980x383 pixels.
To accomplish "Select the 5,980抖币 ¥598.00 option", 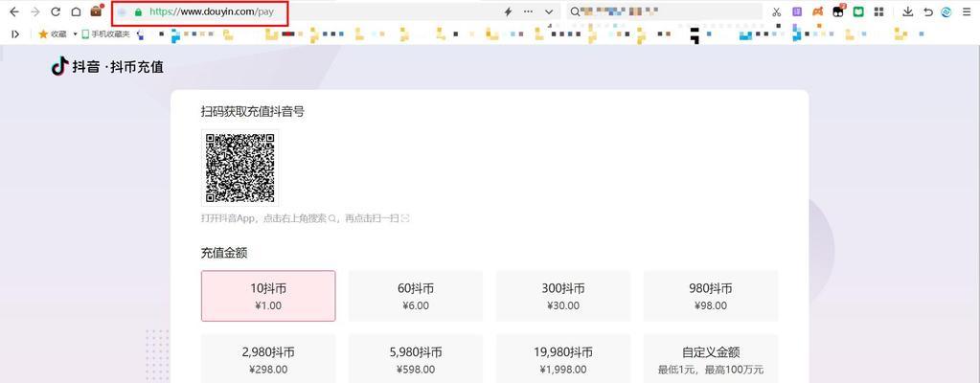I will click(x=416, y=359).
